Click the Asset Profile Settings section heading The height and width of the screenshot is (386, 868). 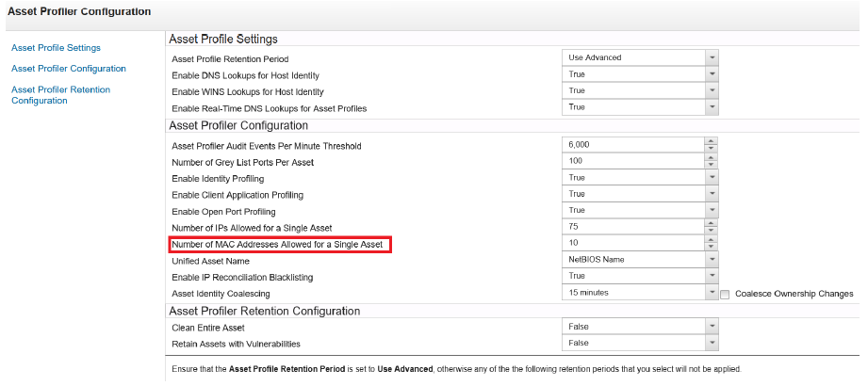point(223,40)
